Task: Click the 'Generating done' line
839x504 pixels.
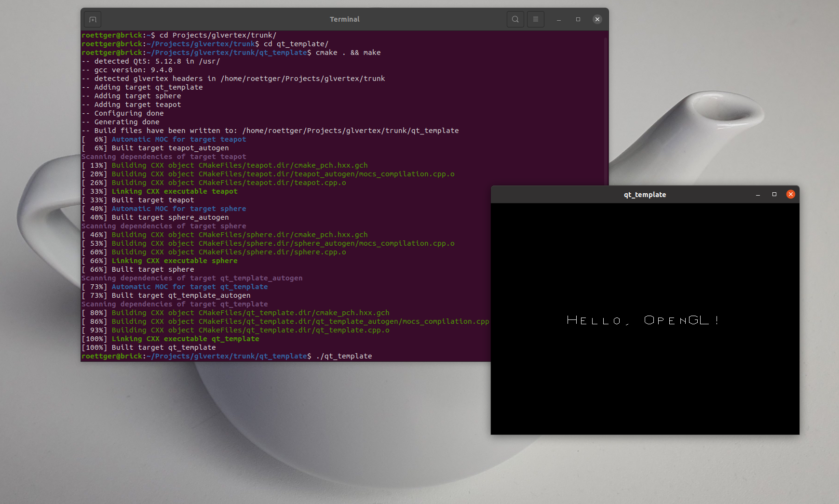Action: coord(121,122)
